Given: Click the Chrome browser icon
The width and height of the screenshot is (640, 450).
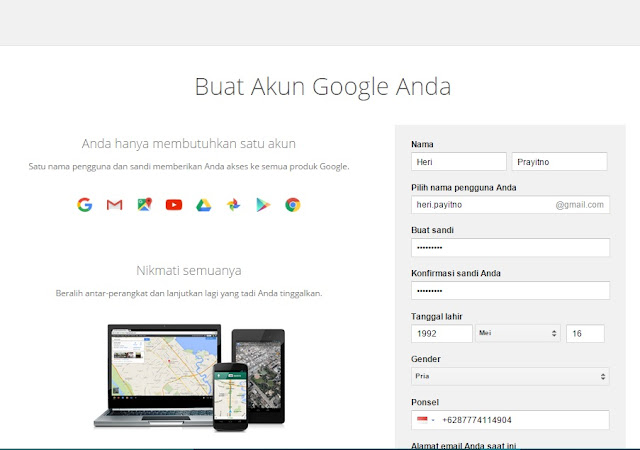Looking at the screenshot, I should [293, 205].
